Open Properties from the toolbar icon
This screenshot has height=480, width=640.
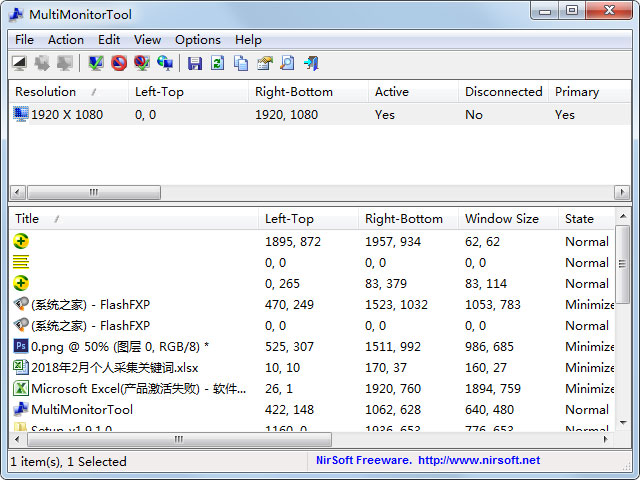click(264, 64)
